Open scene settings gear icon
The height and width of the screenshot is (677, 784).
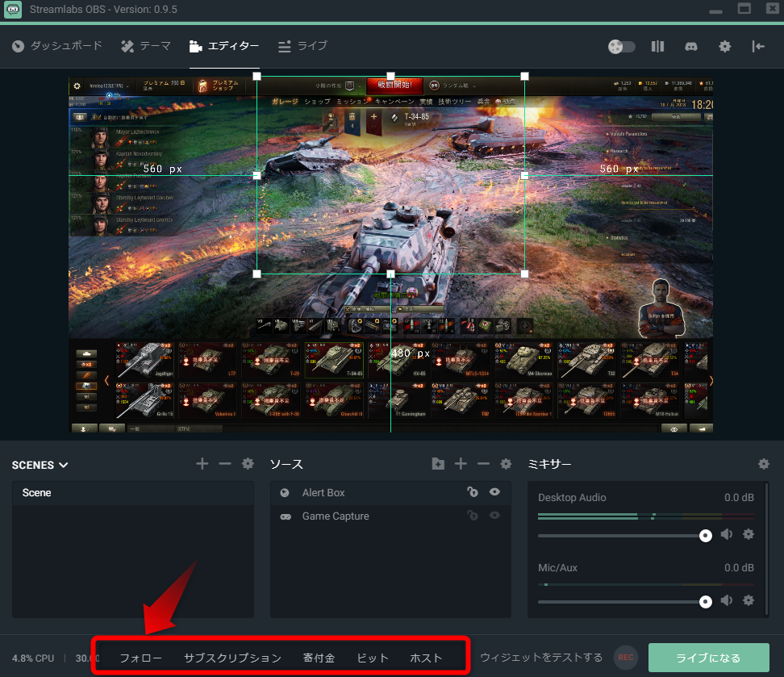click(x=248, y=464)
